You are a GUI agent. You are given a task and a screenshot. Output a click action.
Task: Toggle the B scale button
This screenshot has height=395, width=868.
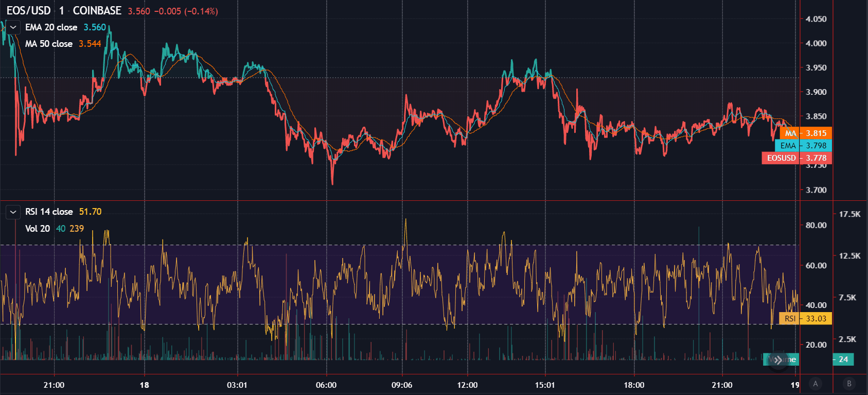[x=849, y=384]
